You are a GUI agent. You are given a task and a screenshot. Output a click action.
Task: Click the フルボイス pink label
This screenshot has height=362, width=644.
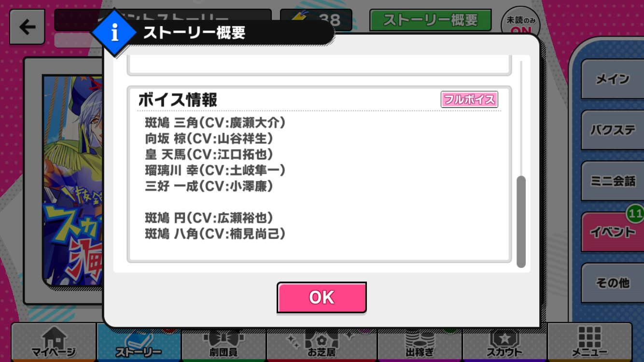point(469,99)
